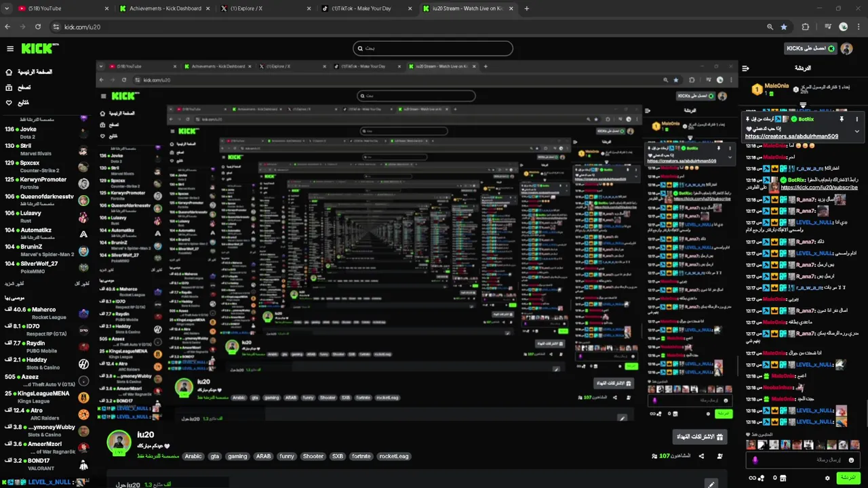Viewport: 868px width, 488px height.
Task: Collapse the pinned message with chevron
Action: [856, 131]
